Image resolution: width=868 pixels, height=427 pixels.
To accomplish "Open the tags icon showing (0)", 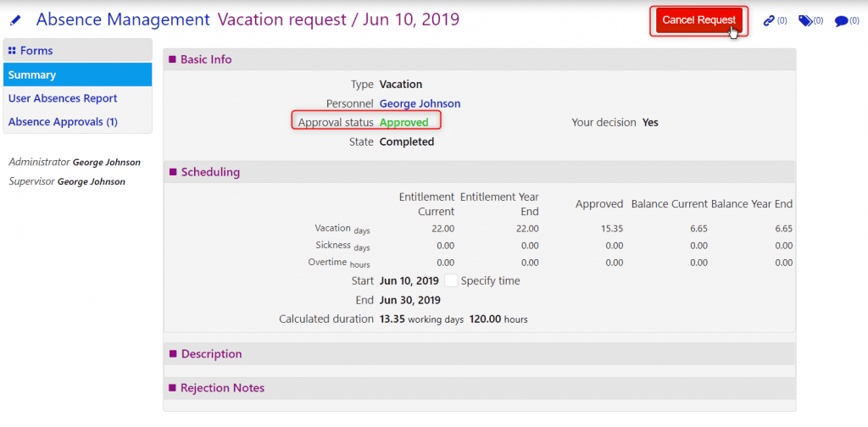I will [x=805, y=21].
